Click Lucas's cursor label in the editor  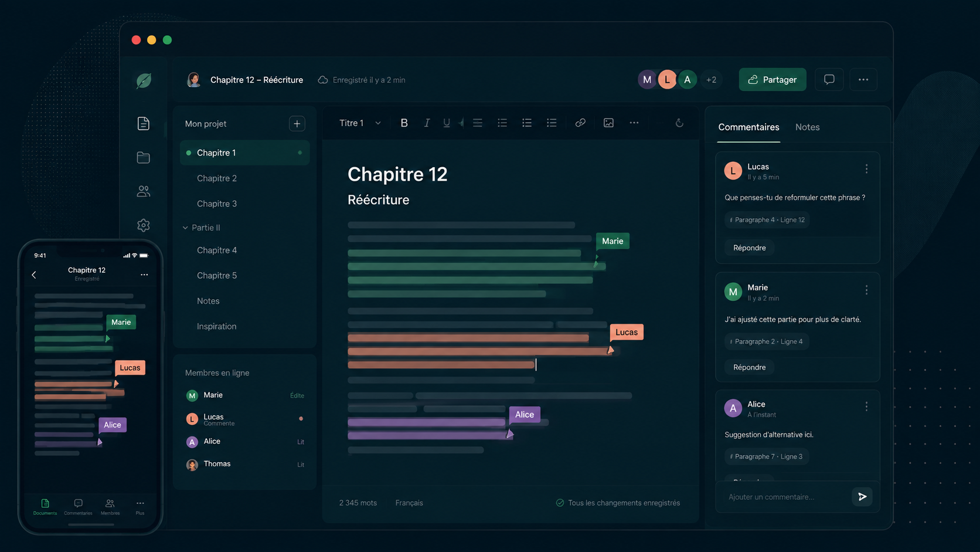(627, 332)
